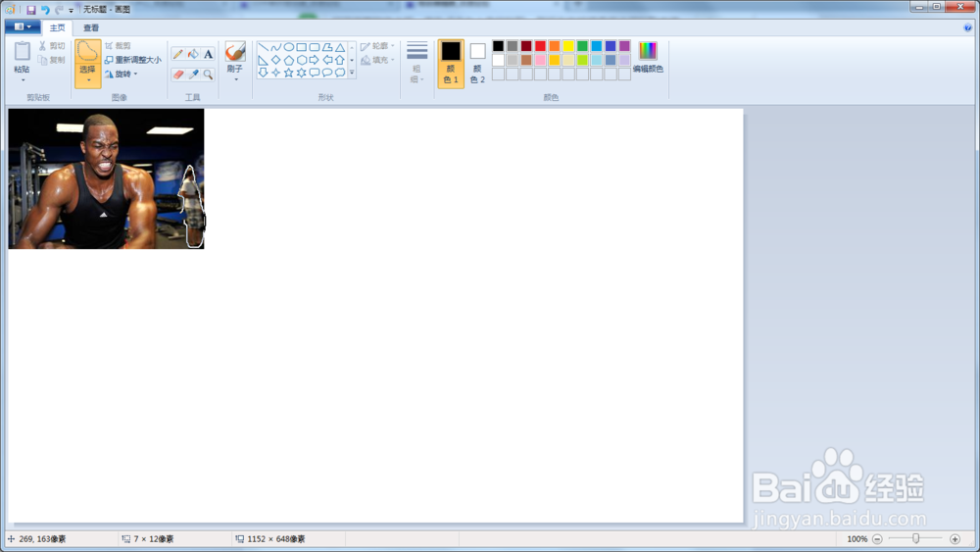Pick the red color swatch
The width and height of the screenshot is (980, 552).
tap(541, 46)
